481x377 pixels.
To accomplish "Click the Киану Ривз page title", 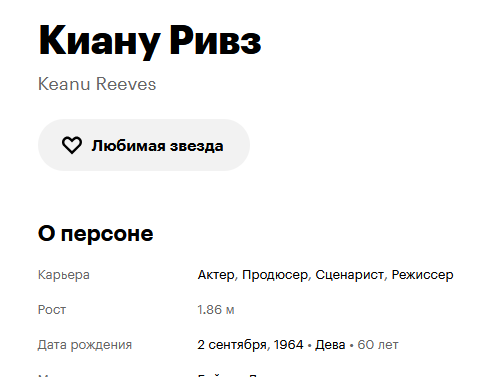I will pos(150,41).
